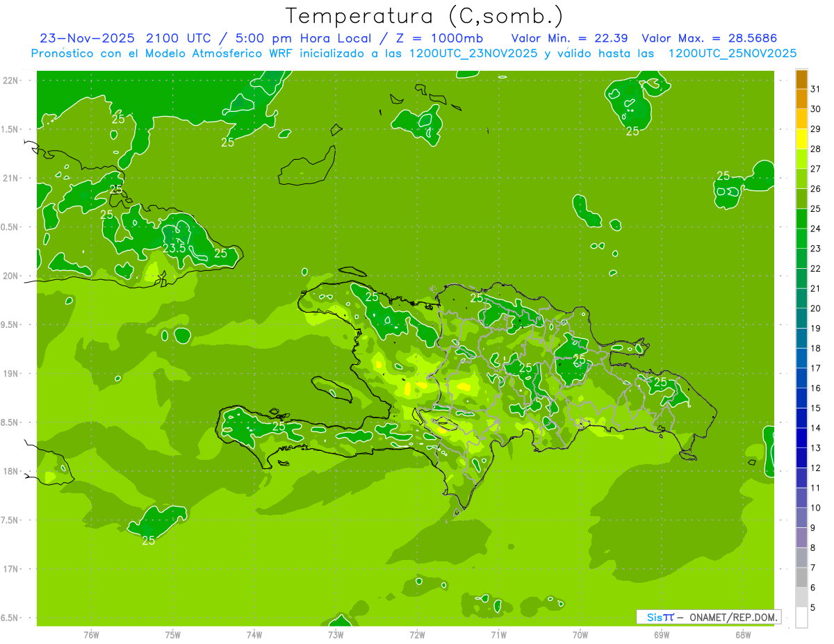Pick the purple swatch between 9 and 10
The image size is (834, 644).
[x=801, y=518]
